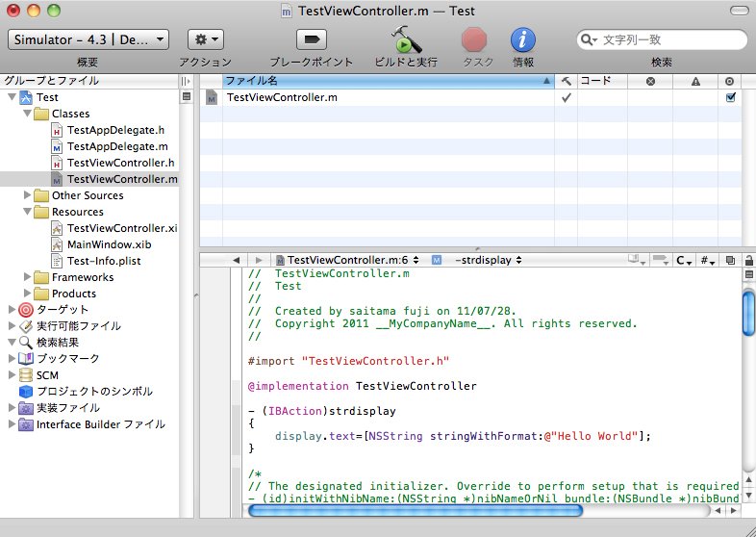Click horizontal scroll right arrow
The height and width of the screenshot is (537, 756).
pos(734,510)
